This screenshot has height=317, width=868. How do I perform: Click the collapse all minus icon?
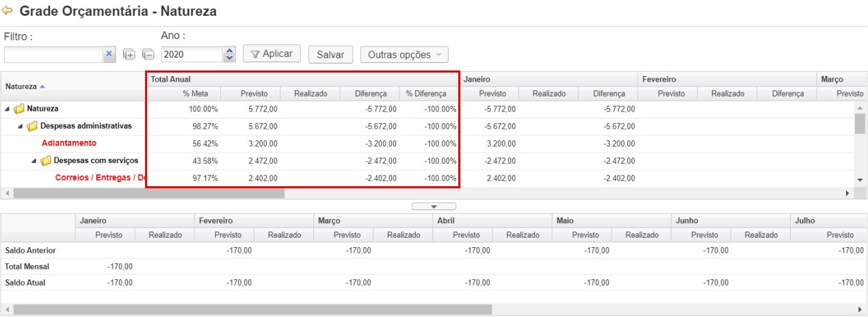click(x=148, y=55)
